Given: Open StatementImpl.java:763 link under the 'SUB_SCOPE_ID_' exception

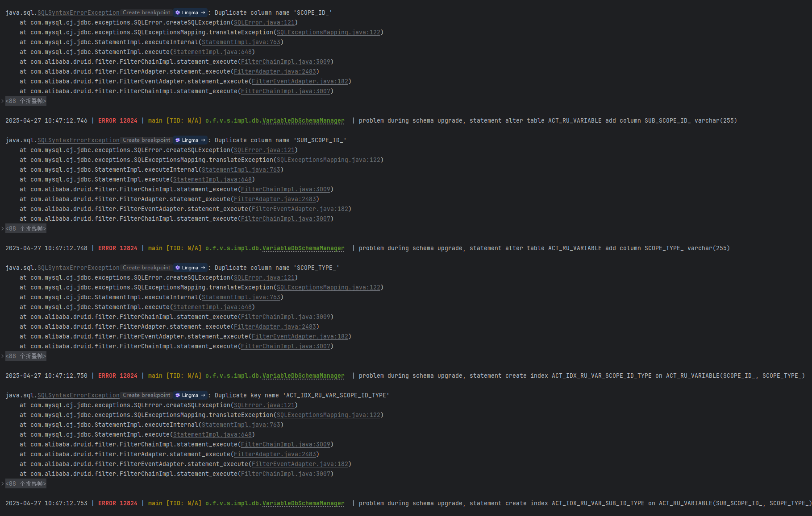Looking at the screenshot, I should click(241, 170).
